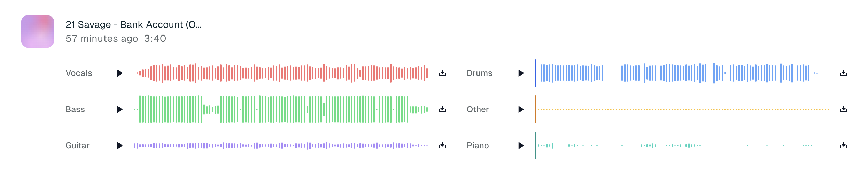Open the 21 Savage Bank Account title

pos(133,25)
